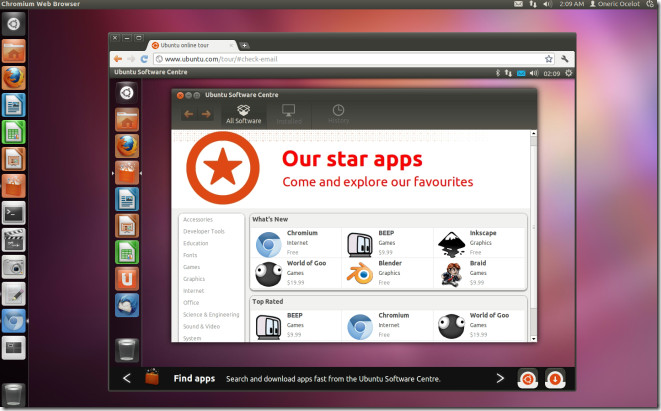Click the Our star apps banner
This screenshot has height=411, width=661.
point(351,169)
